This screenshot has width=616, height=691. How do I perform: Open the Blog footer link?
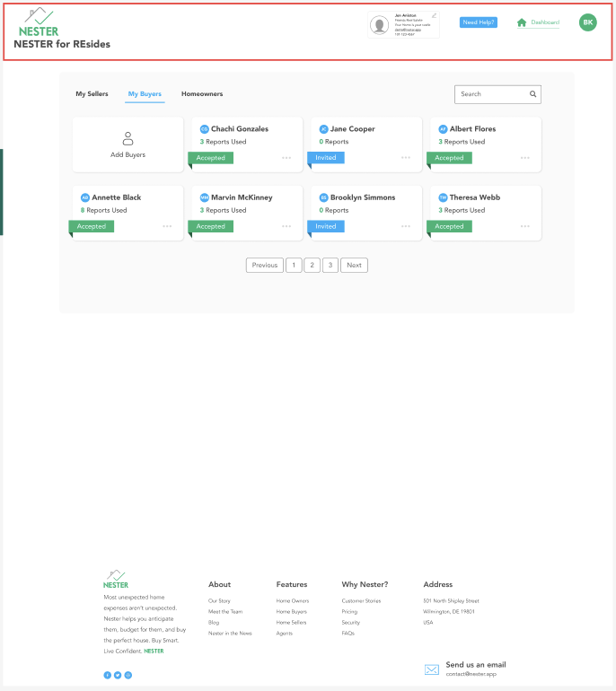pyautogui.click(x=214, y=623)
